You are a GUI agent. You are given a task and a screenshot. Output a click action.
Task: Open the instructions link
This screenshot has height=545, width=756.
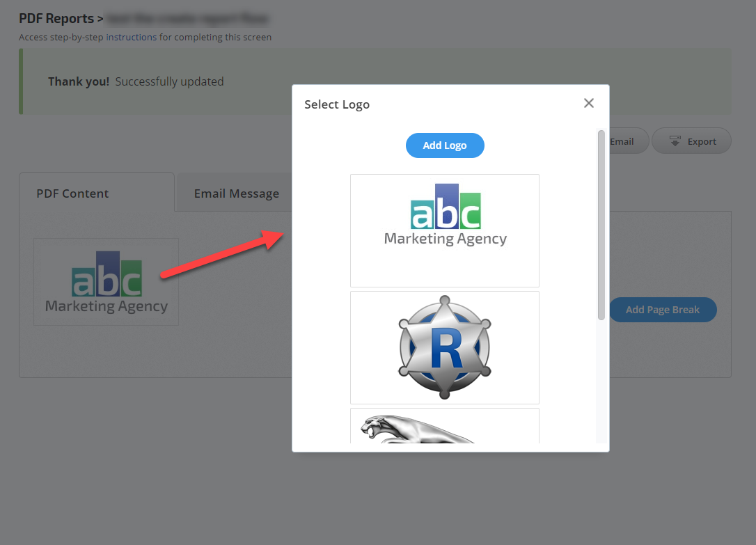pos(131,37)
